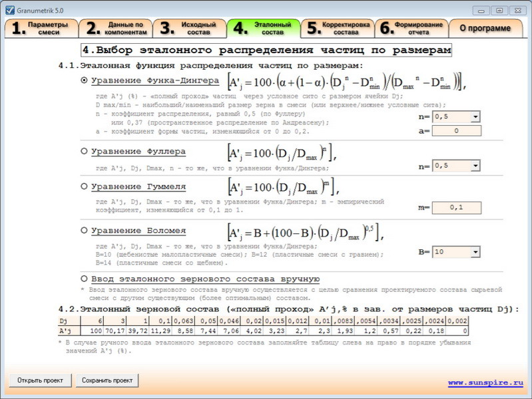Click the Открыть проект button

pyautogui.click(x=40, y=380)
